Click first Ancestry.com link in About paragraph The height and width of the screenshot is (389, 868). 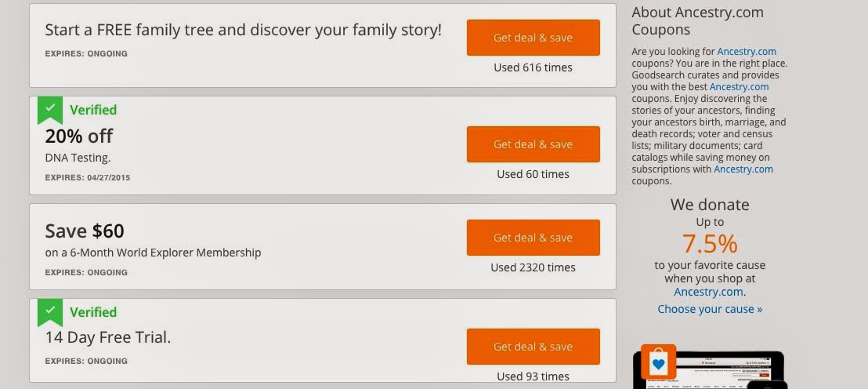tap(747, 52)
